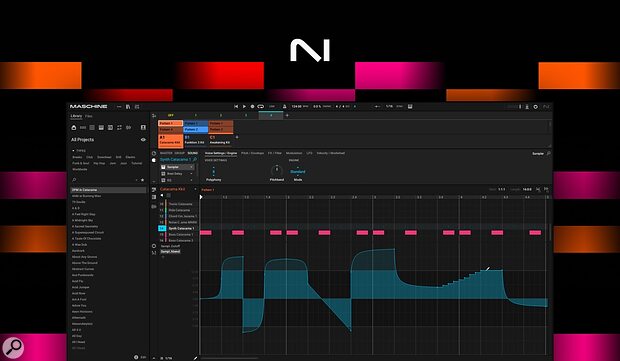The height and width of the screenshot is (361, 620).
Task: Click the microphone/audio icon in header right
Action: pyautogui.click(x=527, y=107)
